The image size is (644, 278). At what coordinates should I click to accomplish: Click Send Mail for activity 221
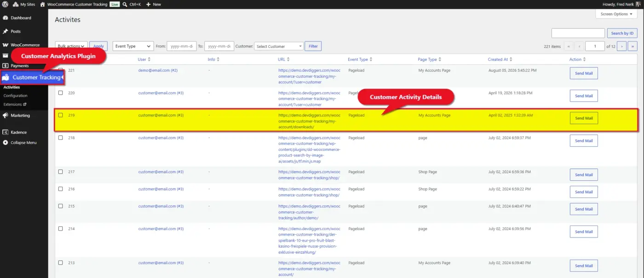pyautogui.click(x=584, y=73)
